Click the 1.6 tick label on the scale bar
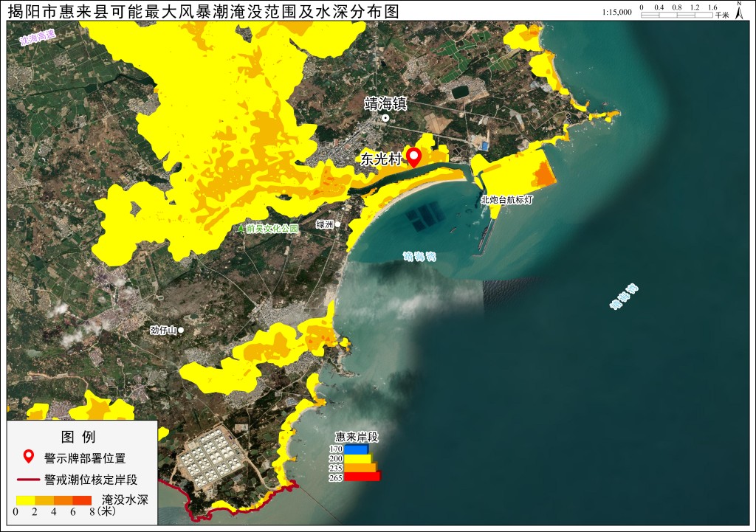756x532 pixels. [712, 7]
